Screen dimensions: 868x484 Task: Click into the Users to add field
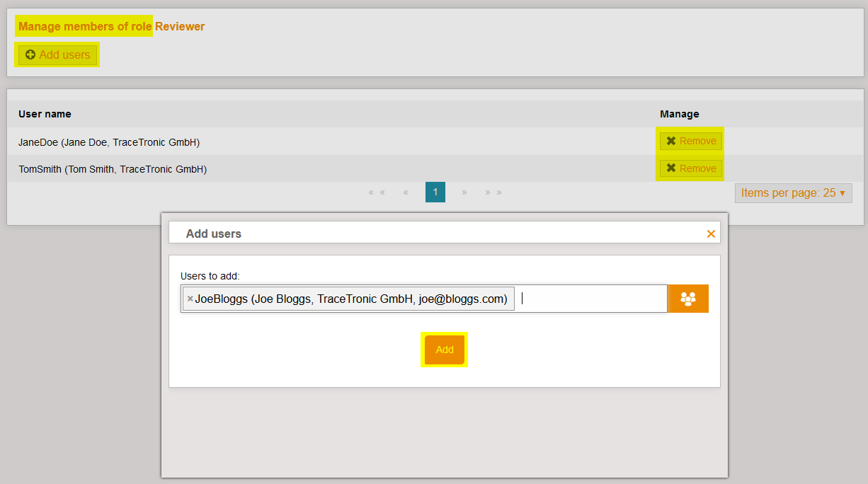click(x=591, y=299)
